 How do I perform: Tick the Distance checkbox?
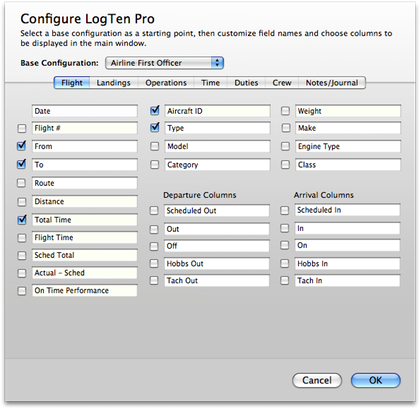(22, 202)
